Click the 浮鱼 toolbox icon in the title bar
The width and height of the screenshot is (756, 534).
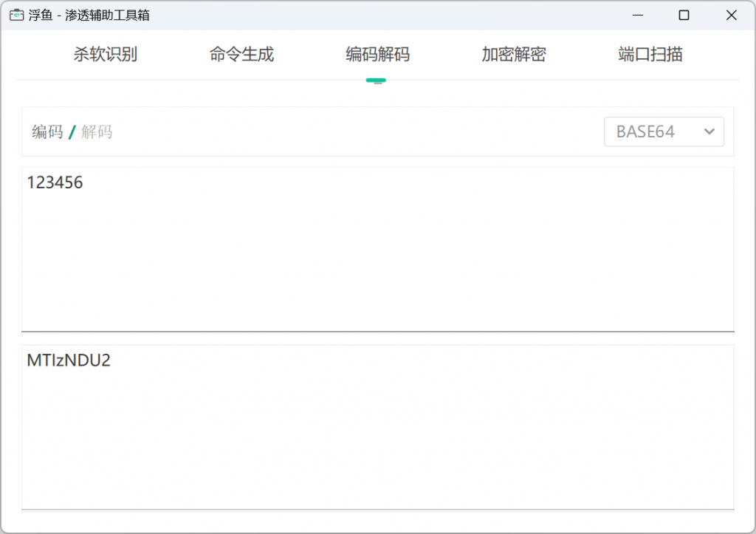(15, 15)
